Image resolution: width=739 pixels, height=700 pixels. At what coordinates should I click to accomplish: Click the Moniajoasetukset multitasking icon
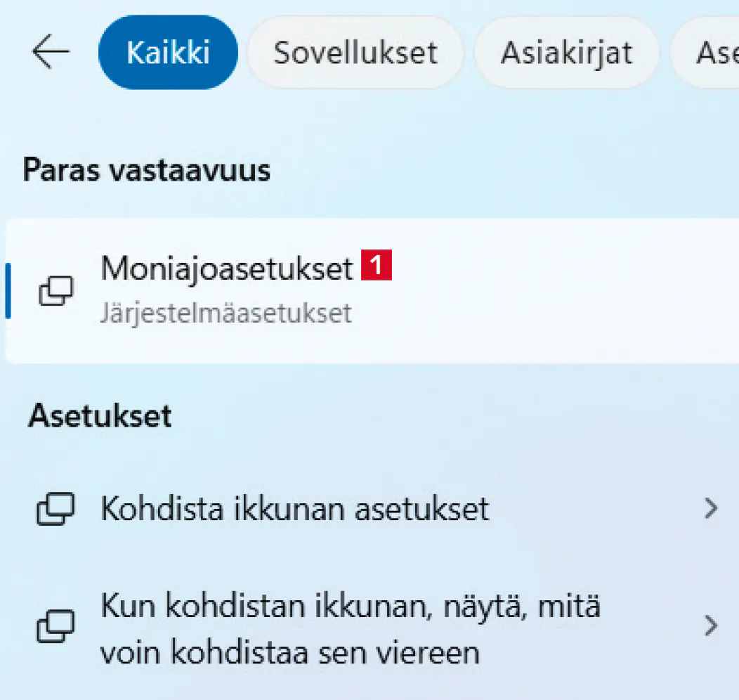click(56, 291)
